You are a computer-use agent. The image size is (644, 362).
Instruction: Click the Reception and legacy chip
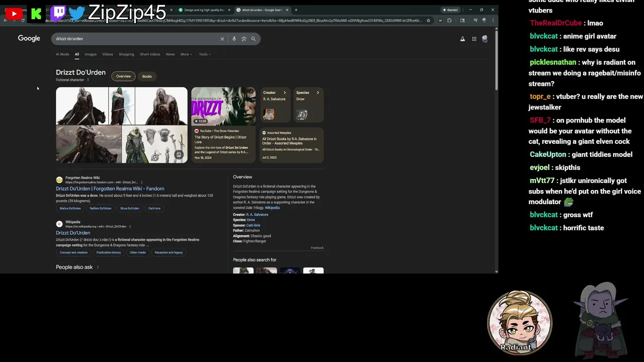[169, 252]
